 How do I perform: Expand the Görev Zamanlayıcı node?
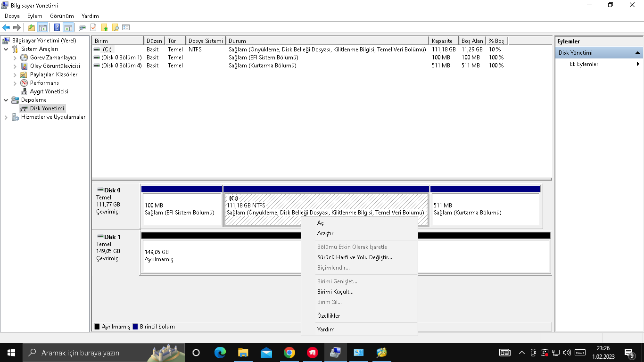15,58
